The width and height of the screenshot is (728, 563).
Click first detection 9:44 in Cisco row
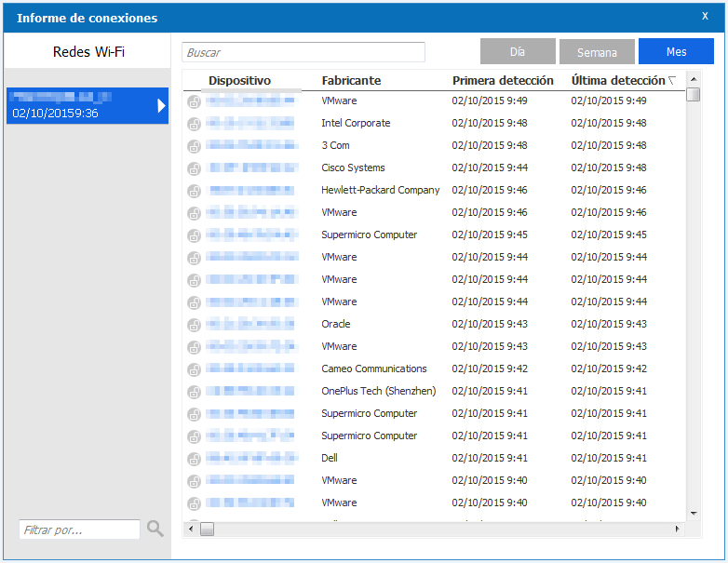[x=490, y=168]
